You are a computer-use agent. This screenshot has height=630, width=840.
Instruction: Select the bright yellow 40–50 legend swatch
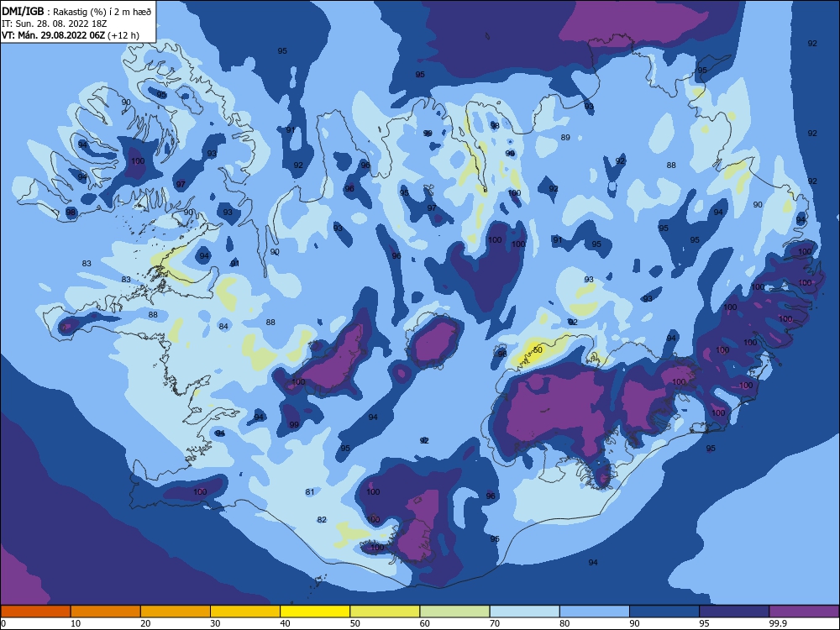315,612
